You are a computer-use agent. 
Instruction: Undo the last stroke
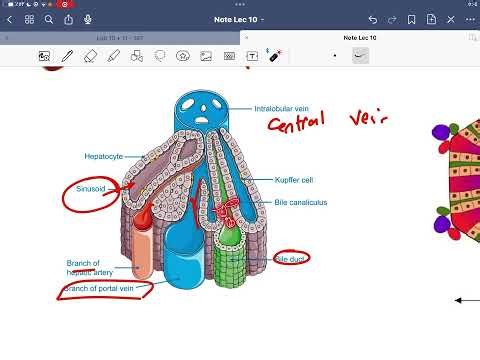[x=373, y=20]
